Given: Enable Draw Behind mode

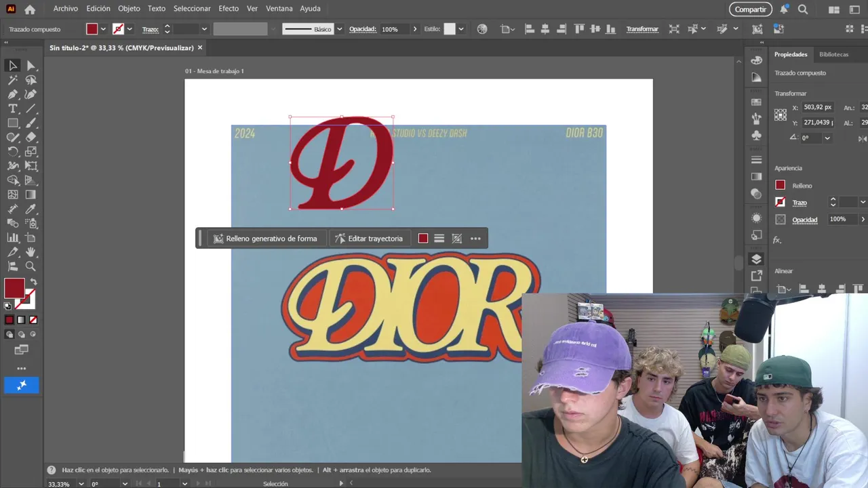Looking at the screenshot, I should tap(21, 334).
